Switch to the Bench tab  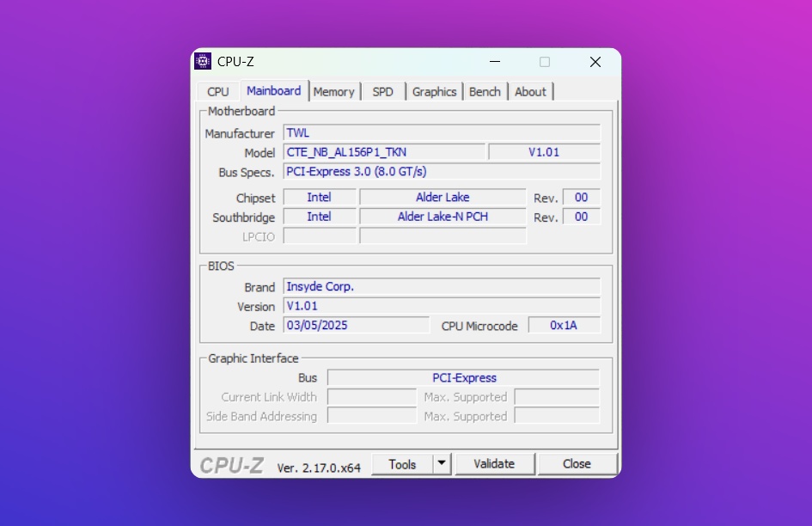coord(485,92)
